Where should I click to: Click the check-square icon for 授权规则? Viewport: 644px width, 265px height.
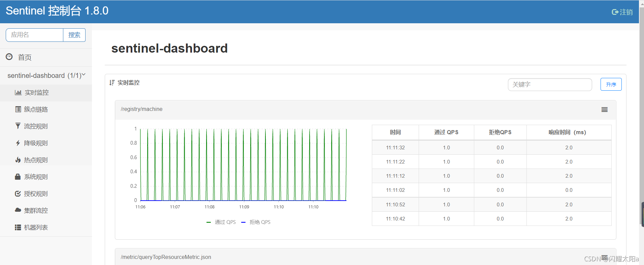(x=18, y=194)
